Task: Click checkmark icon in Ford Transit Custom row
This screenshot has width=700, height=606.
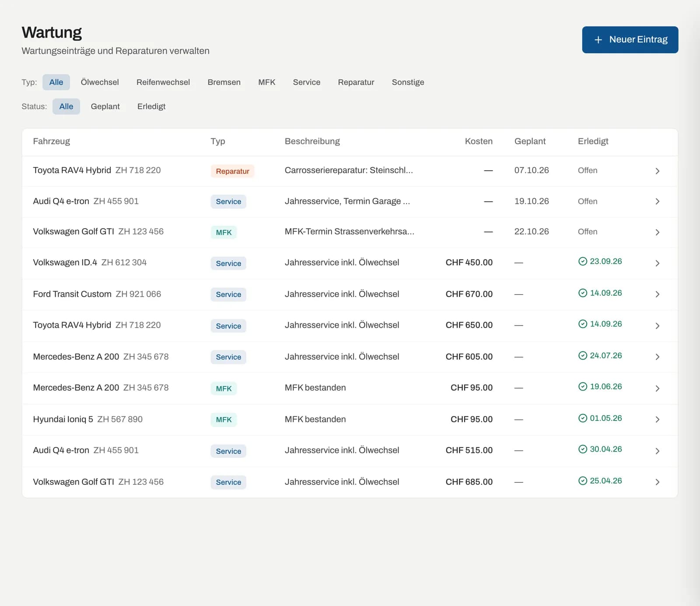Action: point(583,293)
